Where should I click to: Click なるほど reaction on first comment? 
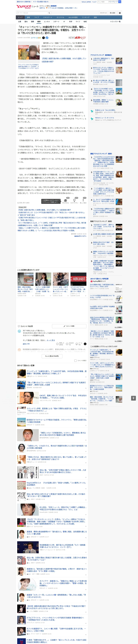[x=67, y=344]
